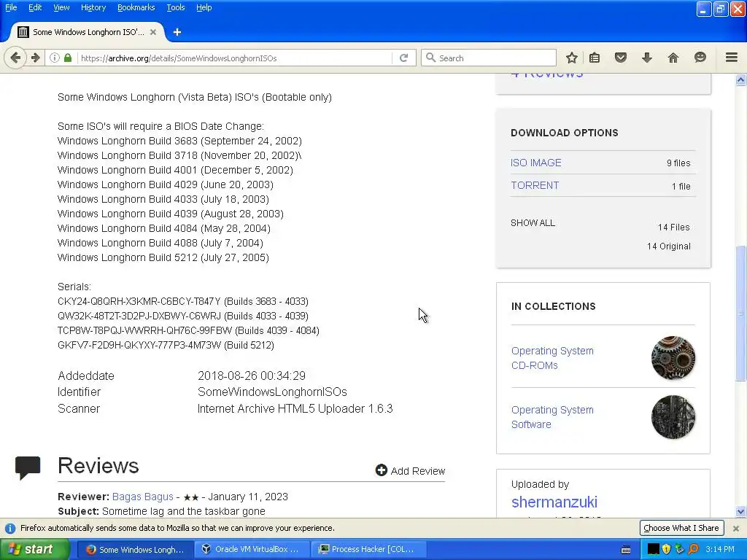The width and height of the screenshot is (747, 560).
Task: Click the Add Review link
Action: [x=418, y=471]
